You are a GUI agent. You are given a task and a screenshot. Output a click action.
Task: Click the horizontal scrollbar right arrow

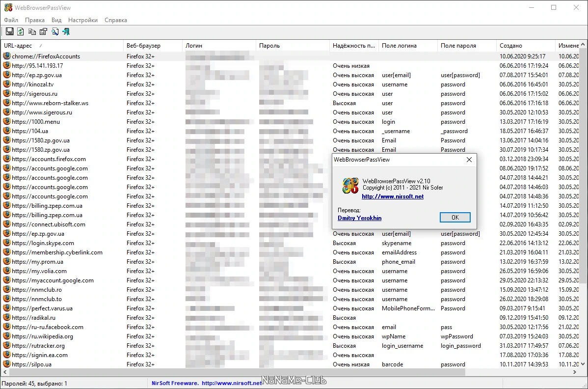574,372
